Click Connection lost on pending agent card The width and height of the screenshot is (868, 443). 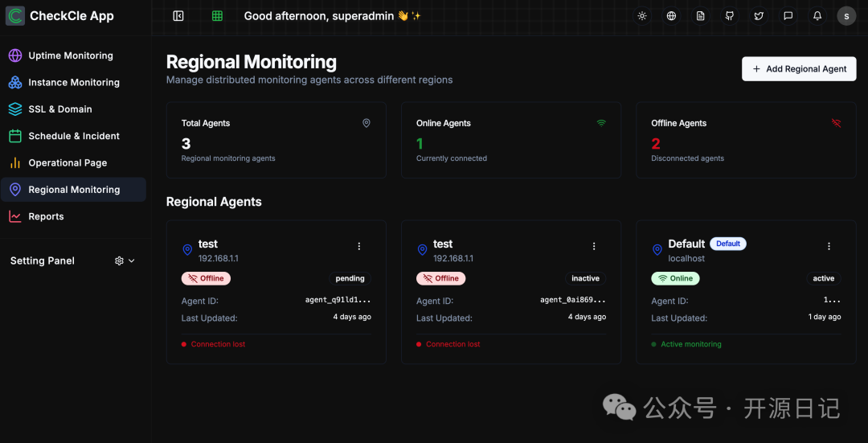[x=218, y=344]
